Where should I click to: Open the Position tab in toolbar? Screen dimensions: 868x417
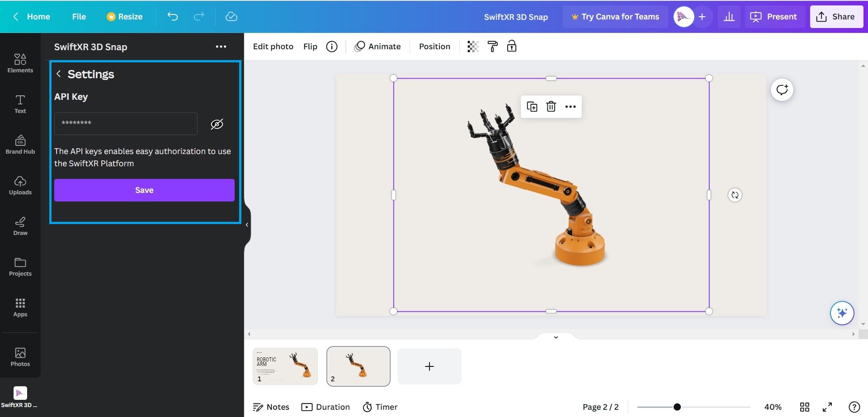pyautogui.click(x=434, y=47)
